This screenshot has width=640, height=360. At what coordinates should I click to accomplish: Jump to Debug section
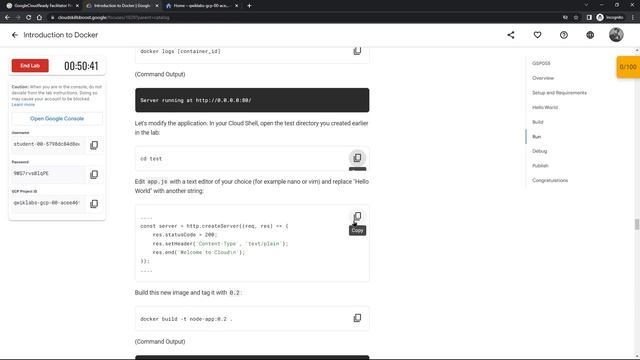539,151
